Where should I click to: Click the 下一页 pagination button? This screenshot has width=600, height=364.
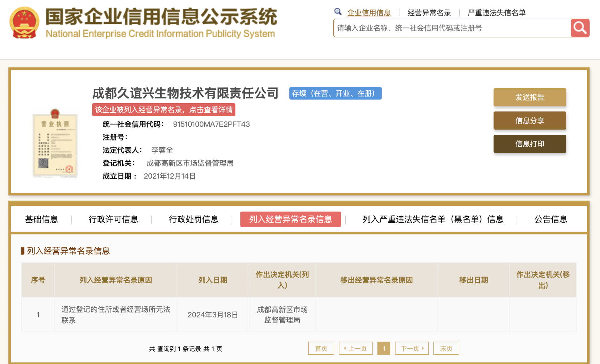pos(412,348)
